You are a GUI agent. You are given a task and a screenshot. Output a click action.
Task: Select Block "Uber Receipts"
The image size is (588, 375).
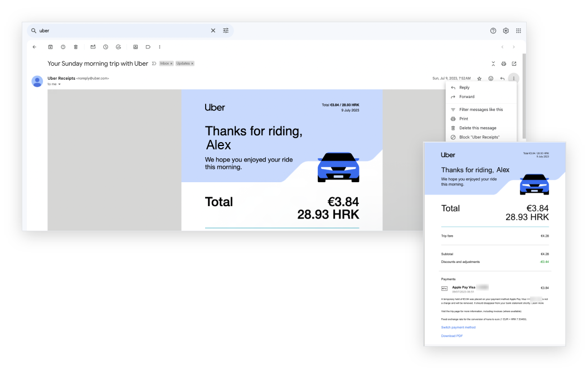(481, 137)
